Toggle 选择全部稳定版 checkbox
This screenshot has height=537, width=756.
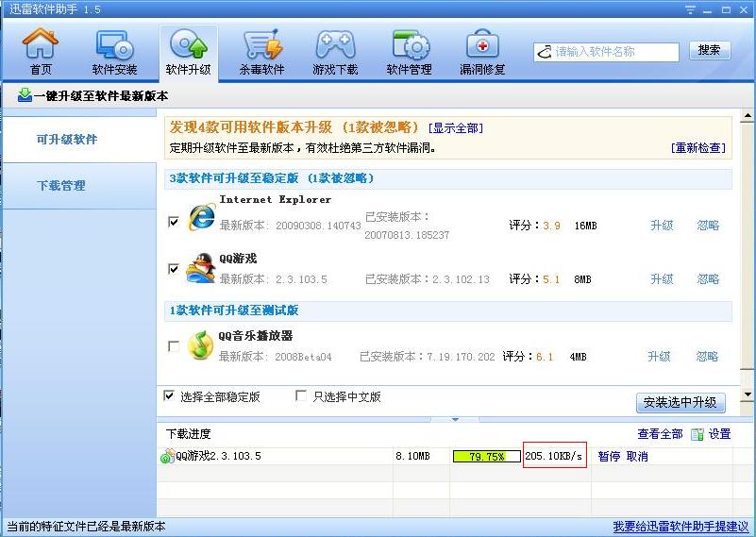pyautogui.click(x=169, y=395)
